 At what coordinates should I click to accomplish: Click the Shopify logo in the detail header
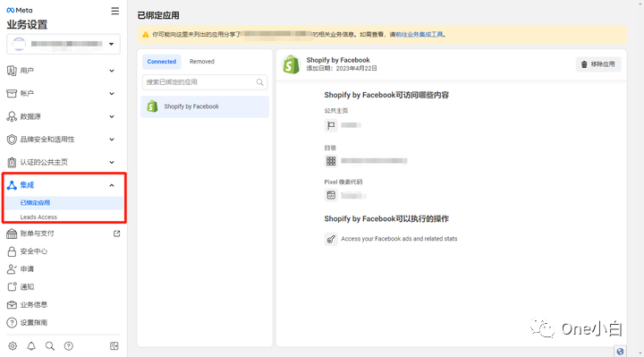(292, 64)
